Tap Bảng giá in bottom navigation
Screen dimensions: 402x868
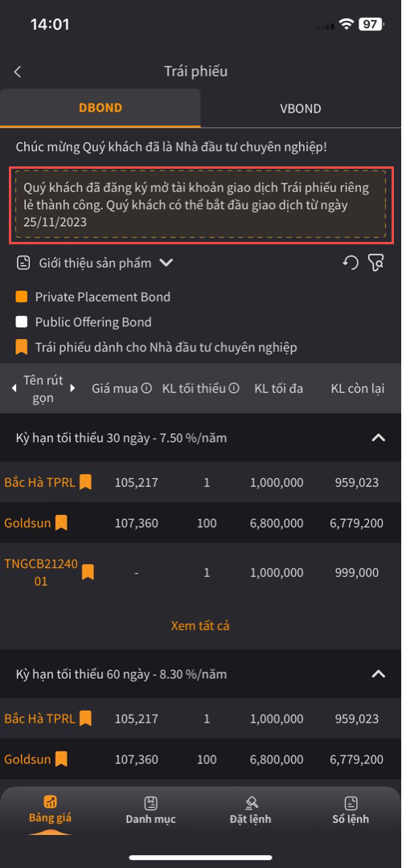[51, 810]
